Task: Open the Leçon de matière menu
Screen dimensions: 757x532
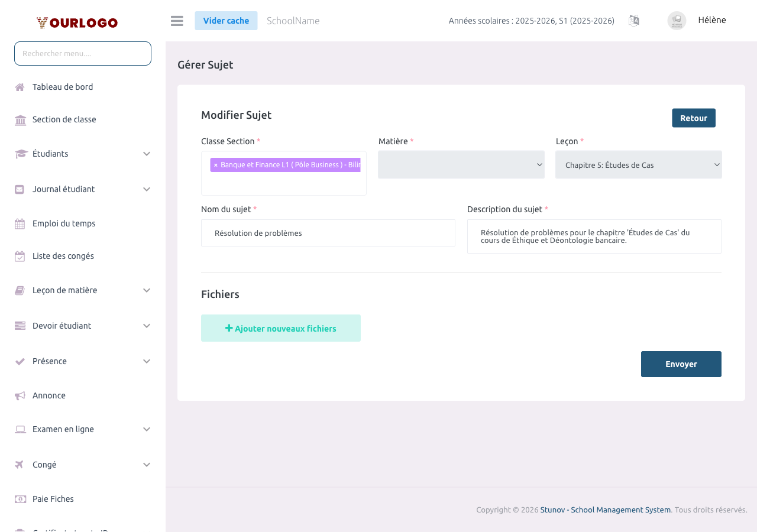Action: coord(65,290)
